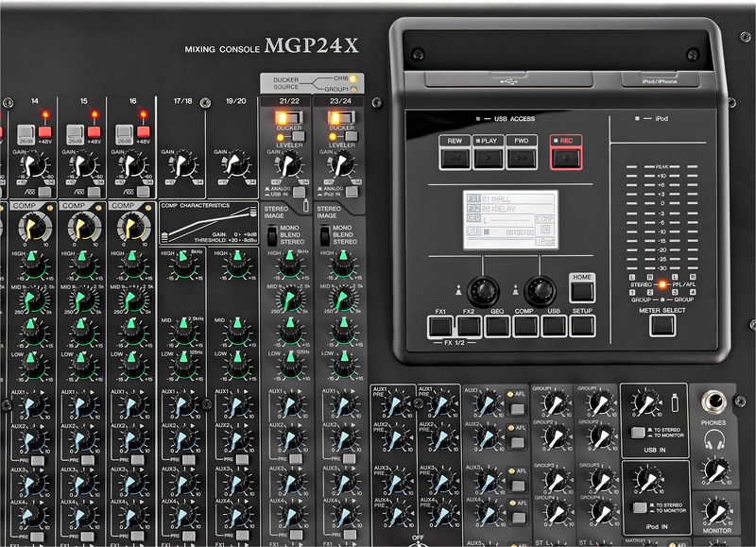Click the DUCKER SOURCE label

click(x=286, y=83)
